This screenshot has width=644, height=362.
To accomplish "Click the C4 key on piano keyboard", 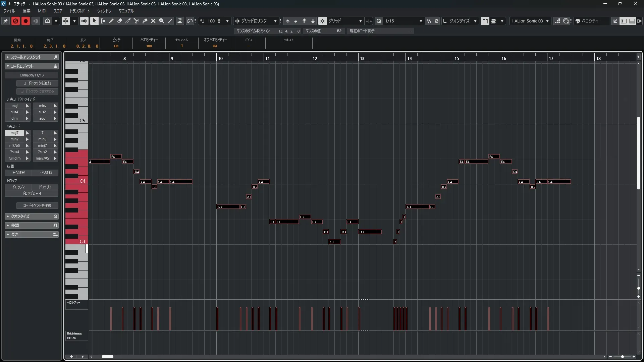I will (76, 181).
